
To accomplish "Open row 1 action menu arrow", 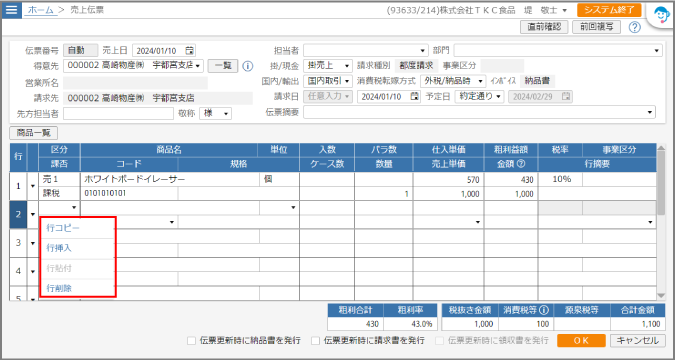I will click(x=33, y=186).
